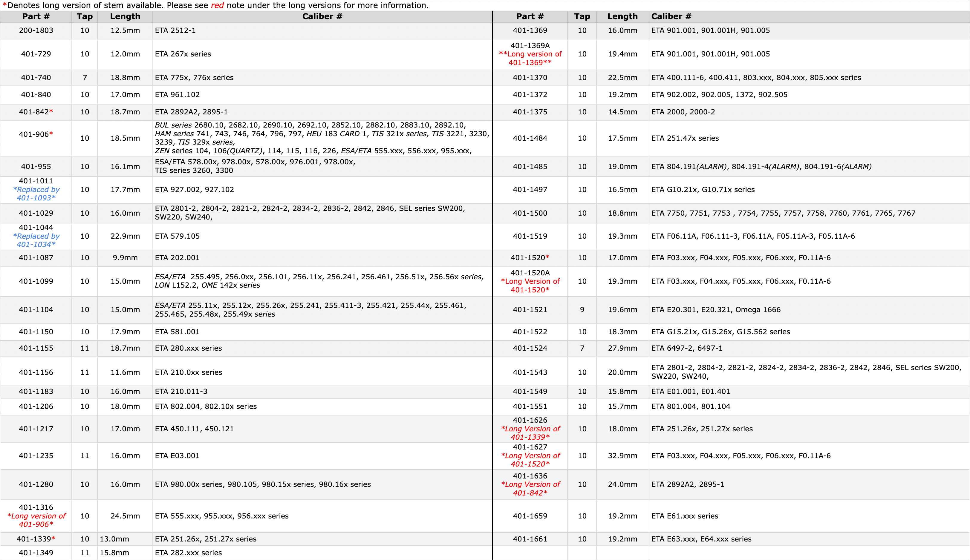Click part 401-1485

pyautogui.click(x=530, y=167)
